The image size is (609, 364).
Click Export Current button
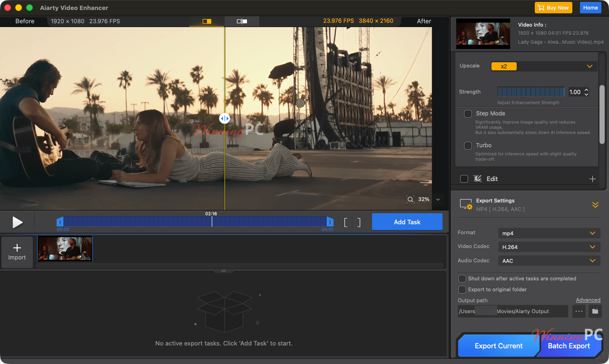click(x=499, y=346)
